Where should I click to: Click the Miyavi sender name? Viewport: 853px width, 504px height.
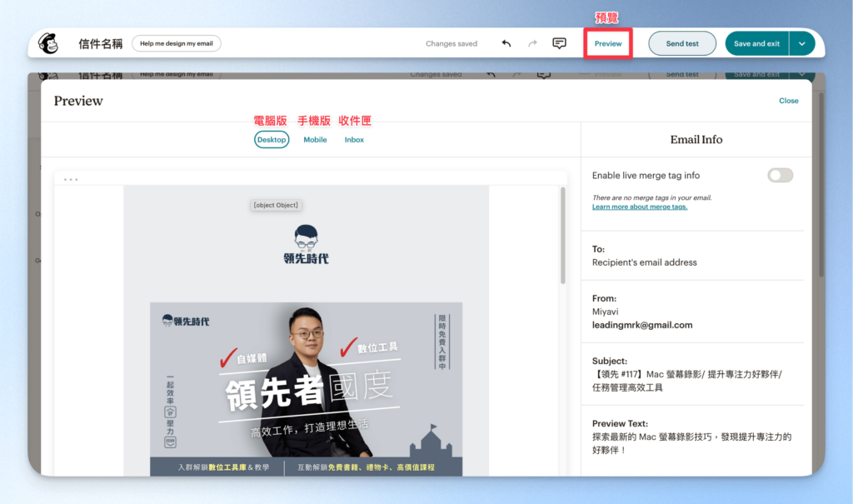[x=605, y=312]
